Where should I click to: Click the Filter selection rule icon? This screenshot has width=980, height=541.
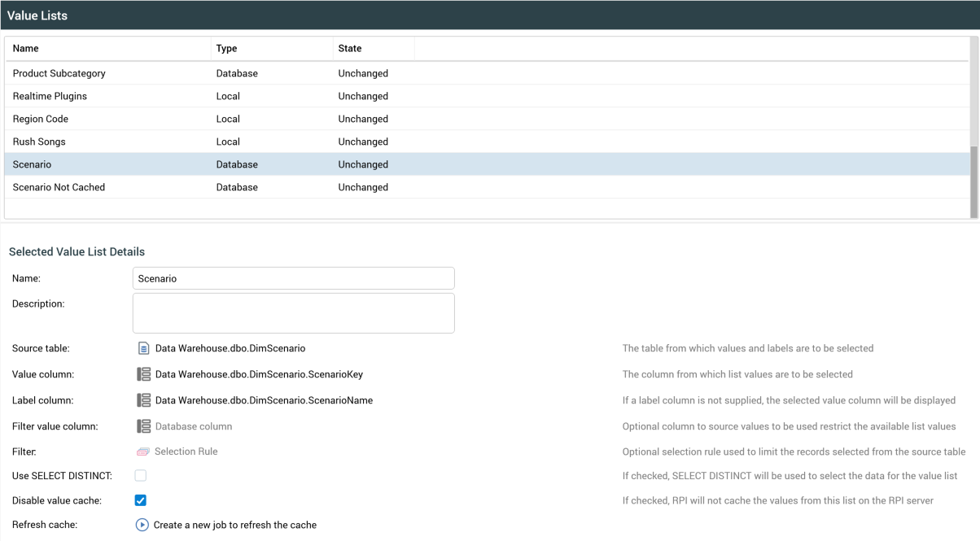(143, 452)
